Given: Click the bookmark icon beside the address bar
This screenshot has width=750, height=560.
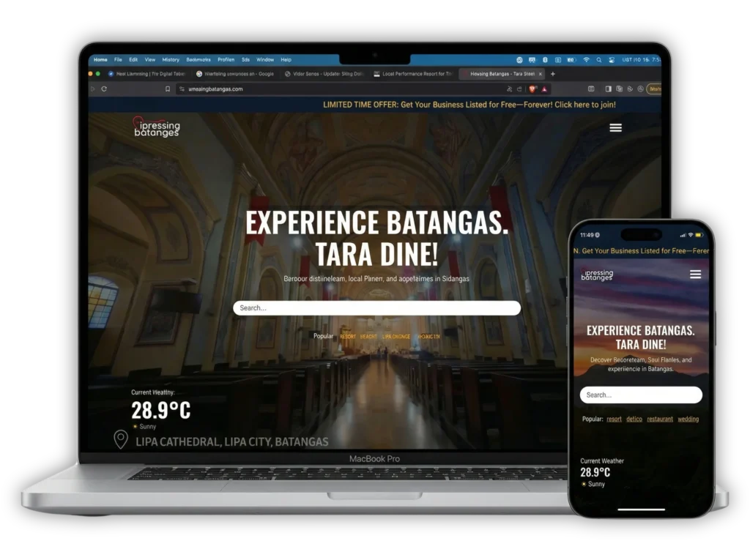Looking at the screenshot, I should [168, 89].
